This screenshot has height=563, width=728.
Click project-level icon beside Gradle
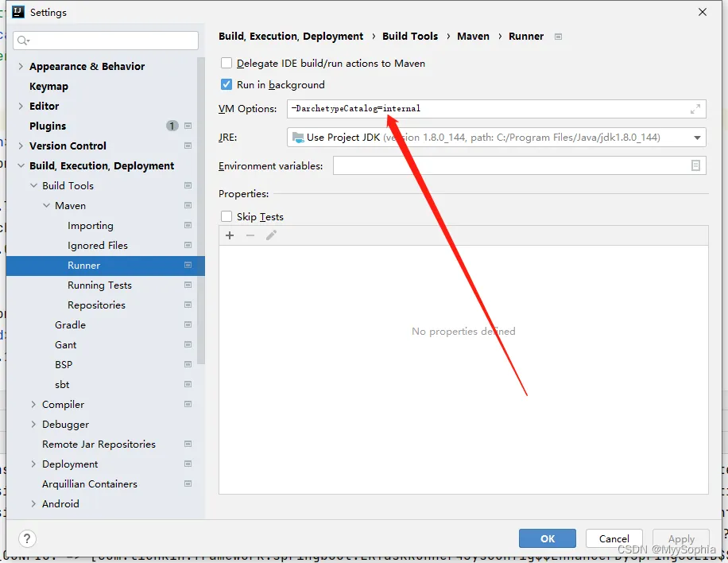pyautogui.click(x=188, y=324)
